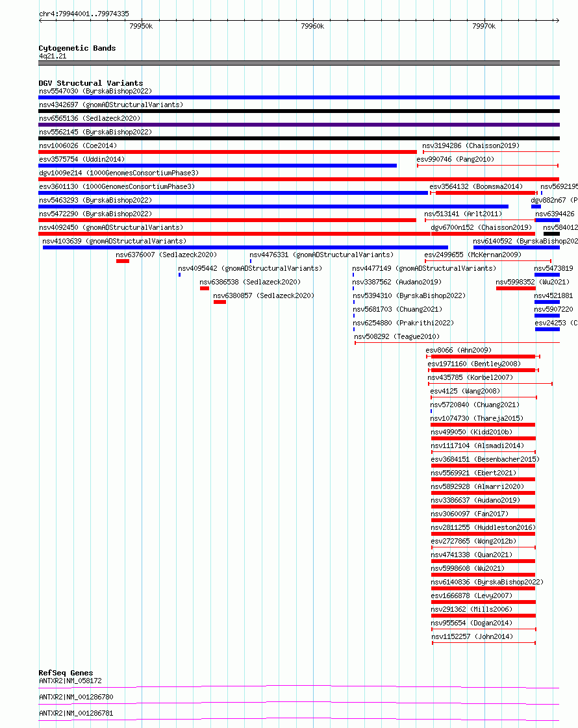Click the nsv3386637 (Audano2019) label
Image resolution: width=578 pixels, height=728 pixels.
[475, 500]
